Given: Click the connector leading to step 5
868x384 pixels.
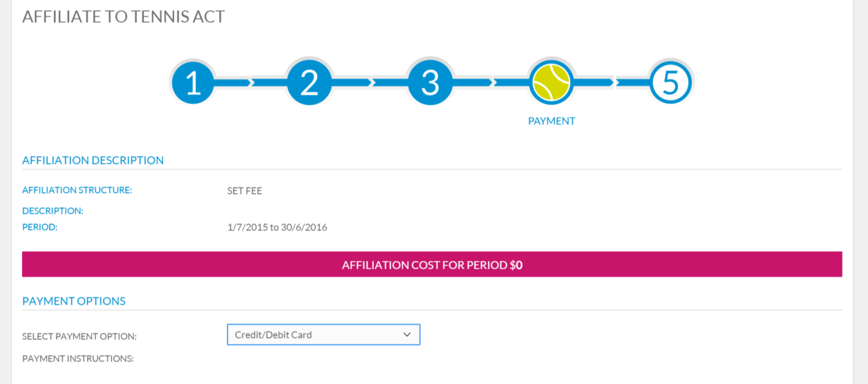Looking at the screenshot, I should 611,82.
